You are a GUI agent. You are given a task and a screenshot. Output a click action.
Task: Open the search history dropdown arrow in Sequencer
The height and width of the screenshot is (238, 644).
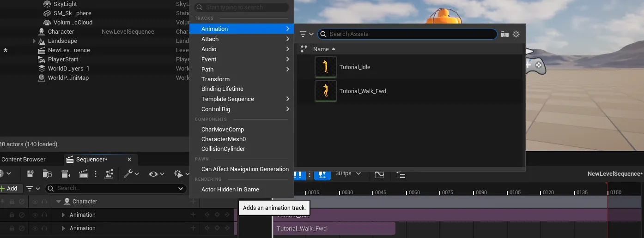tap(181, 188)
